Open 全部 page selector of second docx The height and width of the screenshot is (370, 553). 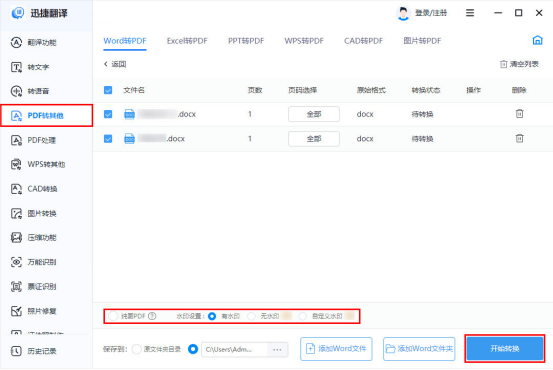[314, 139]
